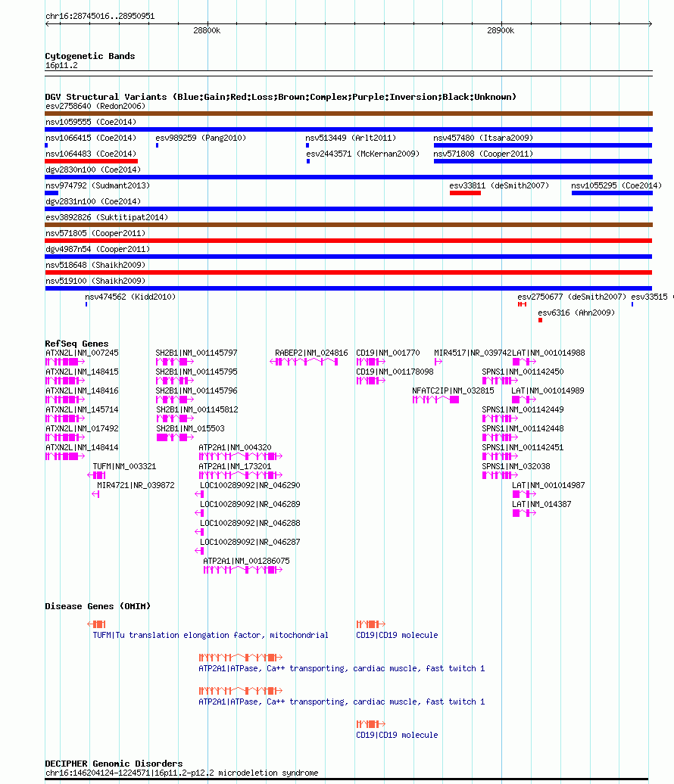Select the ATP2A1 NM_173201 transcript glyph
Viewport: 674px width, 784px height.
pyautogui.click(x=241, y=475)
